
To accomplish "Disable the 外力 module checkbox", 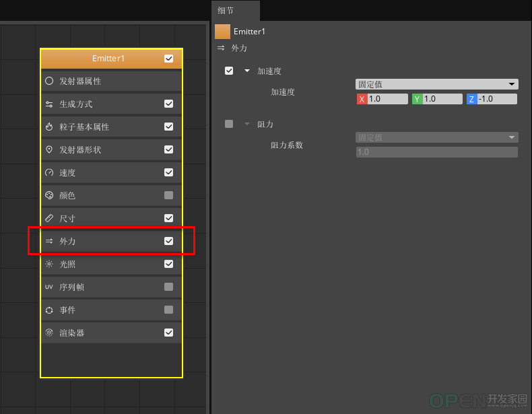I will click(168, 241).
